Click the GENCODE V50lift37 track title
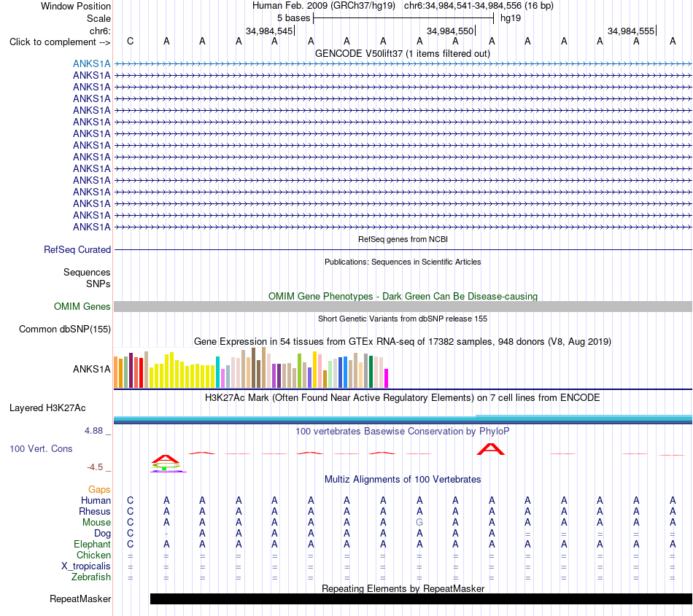Screen dimensions: 693x616 402,54
